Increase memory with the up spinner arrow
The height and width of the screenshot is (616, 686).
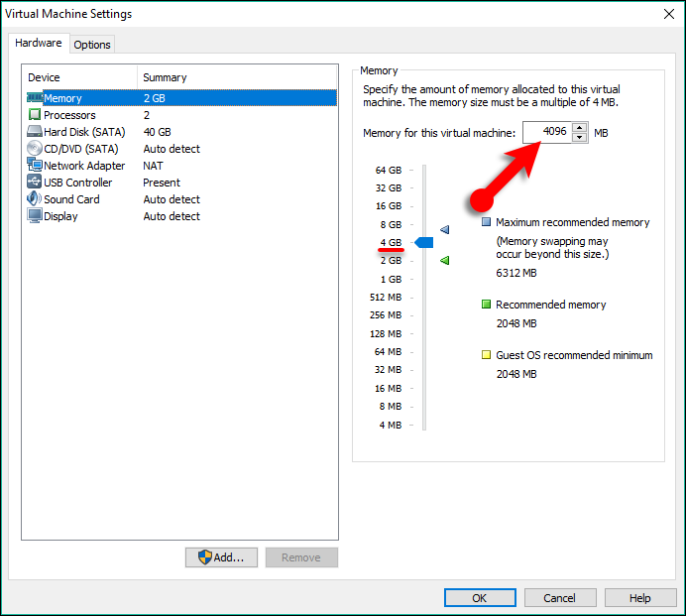coord(579,127)
